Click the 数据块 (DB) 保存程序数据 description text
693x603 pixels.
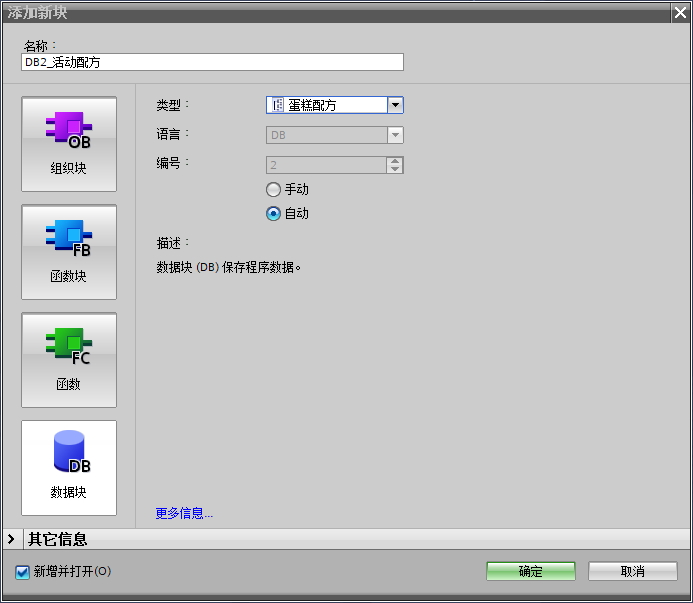(x=228, y=267)
